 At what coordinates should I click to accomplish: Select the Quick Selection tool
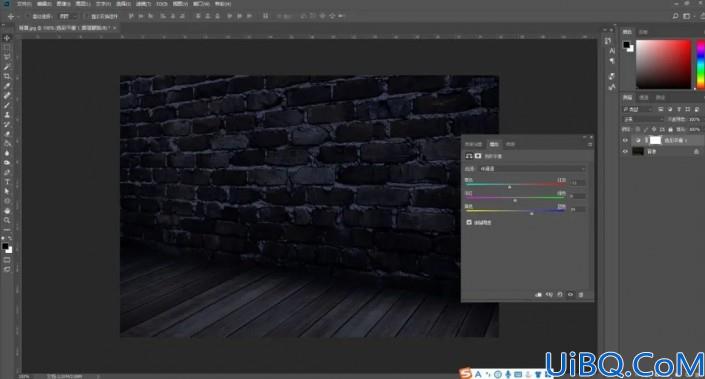[x=7, y=67]
